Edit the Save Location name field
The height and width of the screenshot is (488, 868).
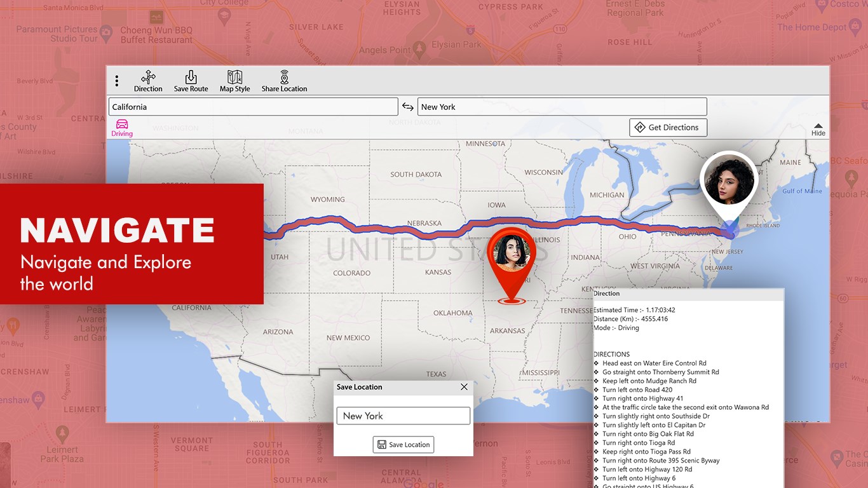tap(403, 416)
